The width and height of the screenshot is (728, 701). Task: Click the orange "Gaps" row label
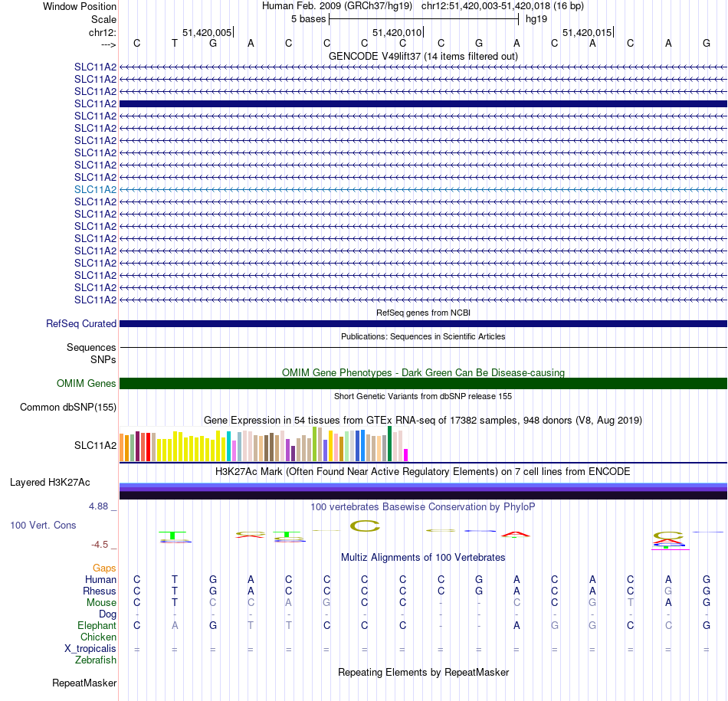point(104,568)
